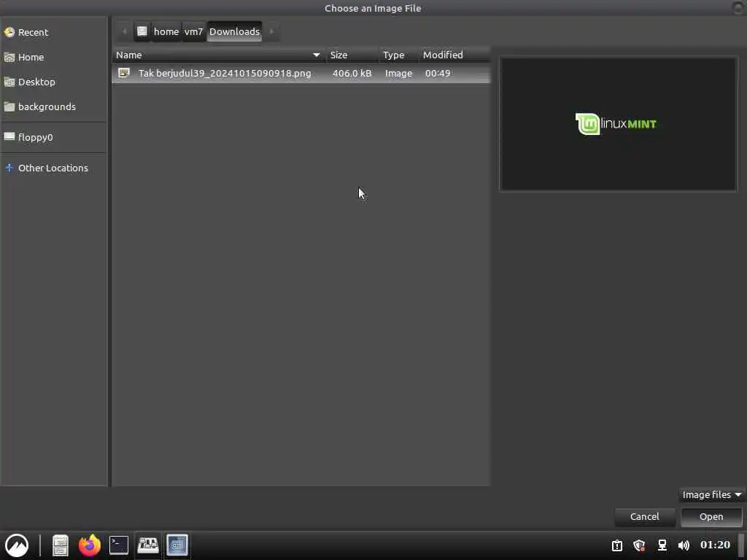Navigate to vm7 path segment
Screen dimensions: 747x560
(x=193, y=31)
